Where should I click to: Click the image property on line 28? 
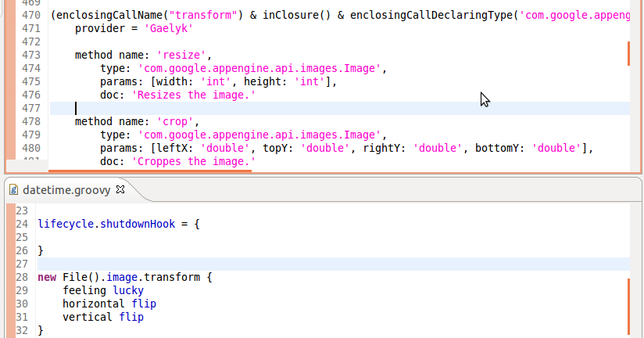pyautogui.click(x=122, y=277)
